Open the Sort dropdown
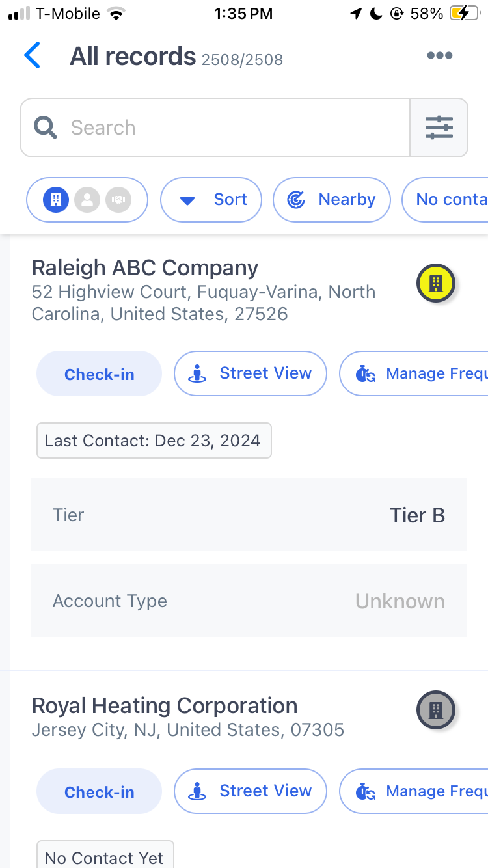The image size is (488, 868). [211, 200]
